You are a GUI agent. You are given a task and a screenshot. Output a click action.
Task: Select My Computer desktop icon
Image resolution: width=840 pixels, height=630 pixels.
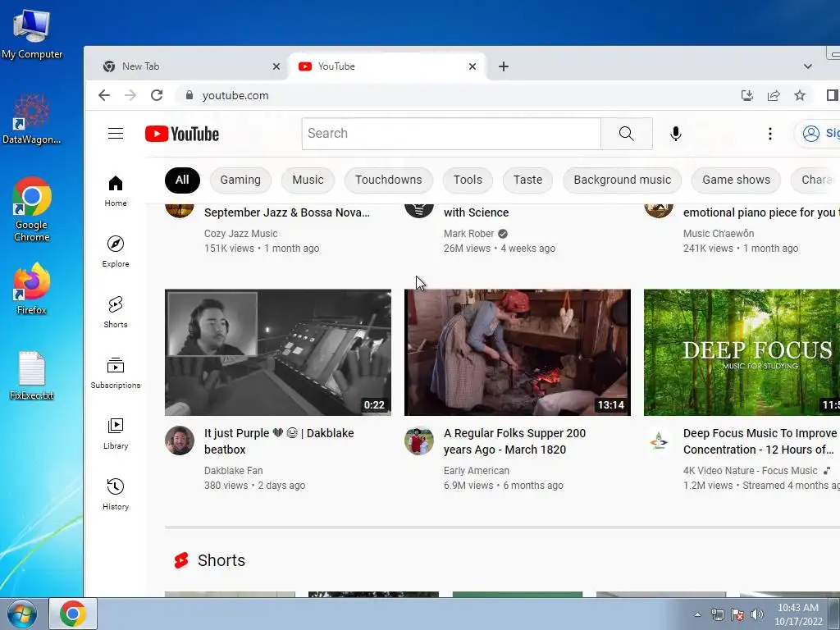click(x=32, y=34)
